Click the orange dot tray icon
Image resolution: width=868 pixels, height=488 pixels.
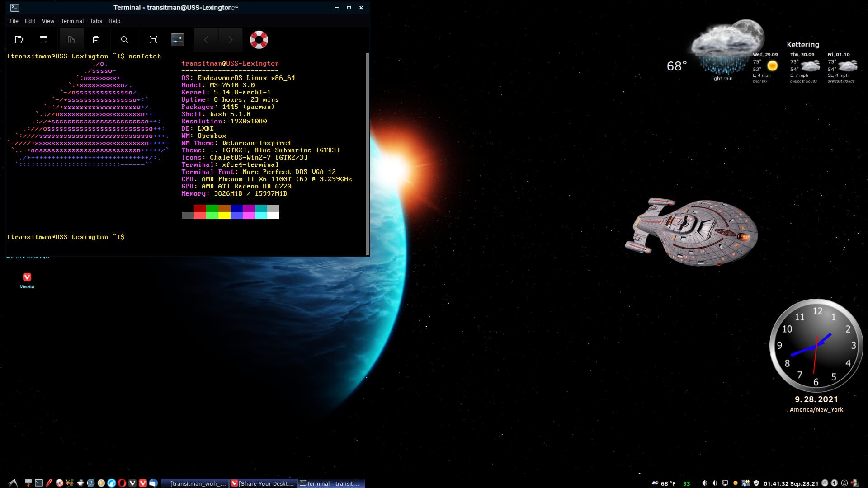click(736, 483)
